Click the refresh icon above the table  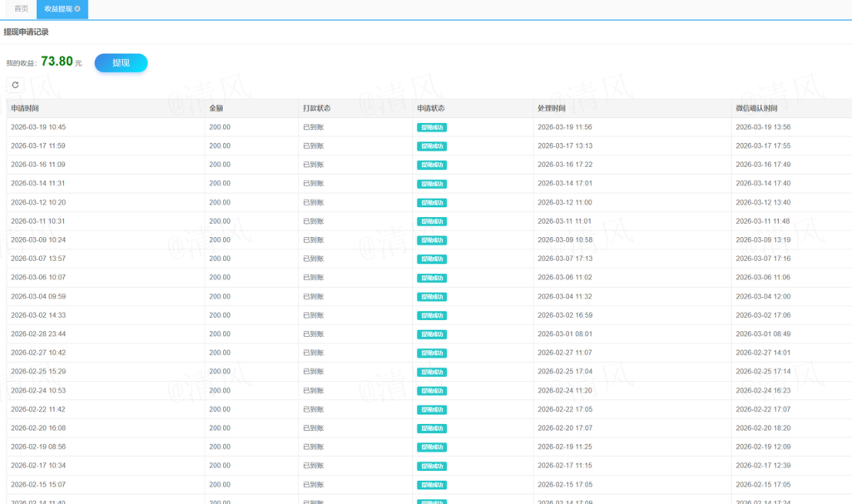[x=15, y=85]
